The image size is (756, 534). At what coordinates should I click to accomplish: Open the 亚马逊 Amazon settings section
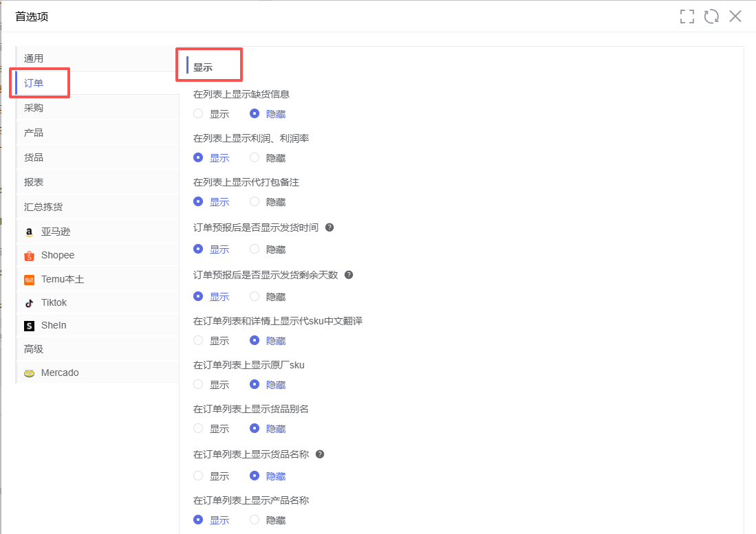click(55, 232)
